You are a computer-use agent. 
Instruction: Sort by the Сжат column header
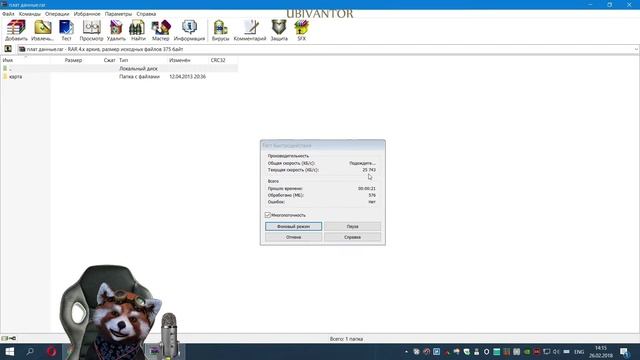pyautogui.click(x=109, y=60)
